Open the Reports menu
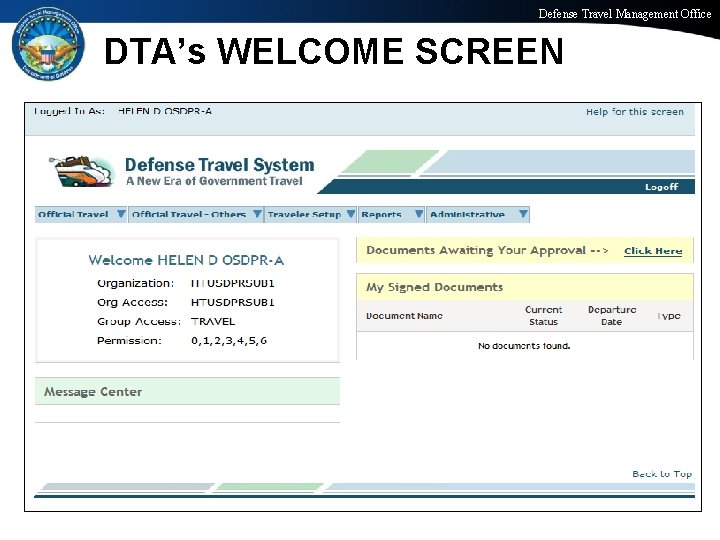This screenshot has width=720, height=540. pos(391,214)
